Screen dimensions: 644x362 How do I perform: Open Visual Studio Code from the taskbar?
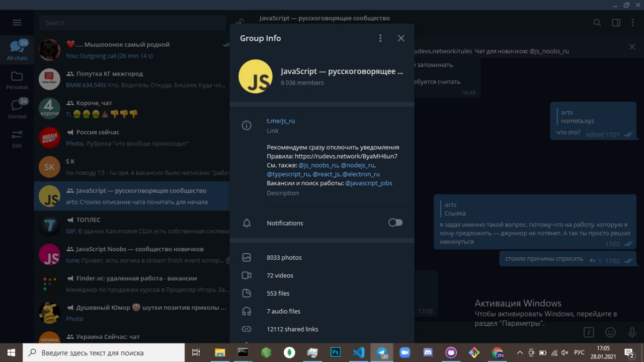(x=359, y=352)
